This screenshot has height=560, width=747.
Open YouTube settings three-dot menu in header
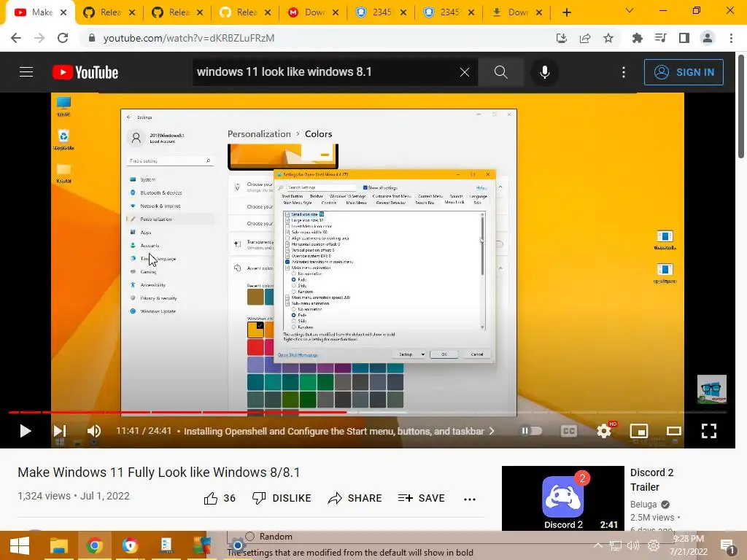coord(624,72)
